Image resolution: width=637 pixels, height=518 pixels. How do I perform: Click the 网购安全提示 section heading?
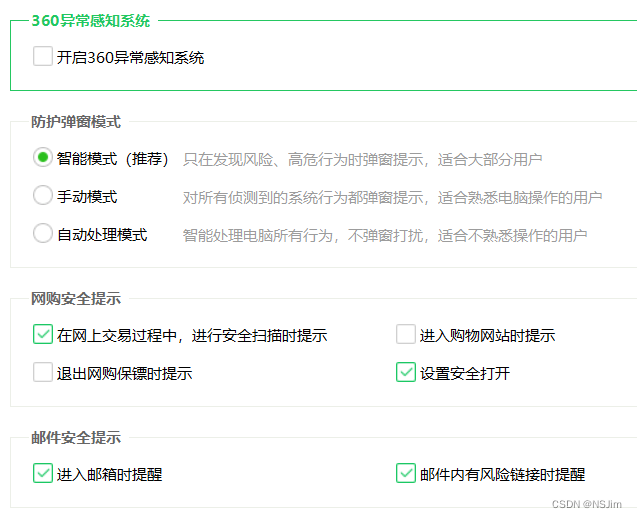click(76, 299)
